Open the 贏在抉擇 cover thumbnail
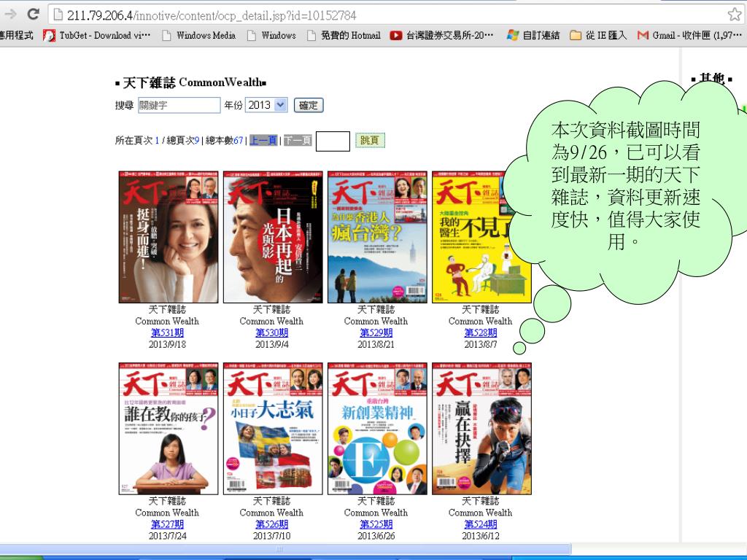Screen dimensions: 747x560 pyautogui.click(x=481, y=429)
